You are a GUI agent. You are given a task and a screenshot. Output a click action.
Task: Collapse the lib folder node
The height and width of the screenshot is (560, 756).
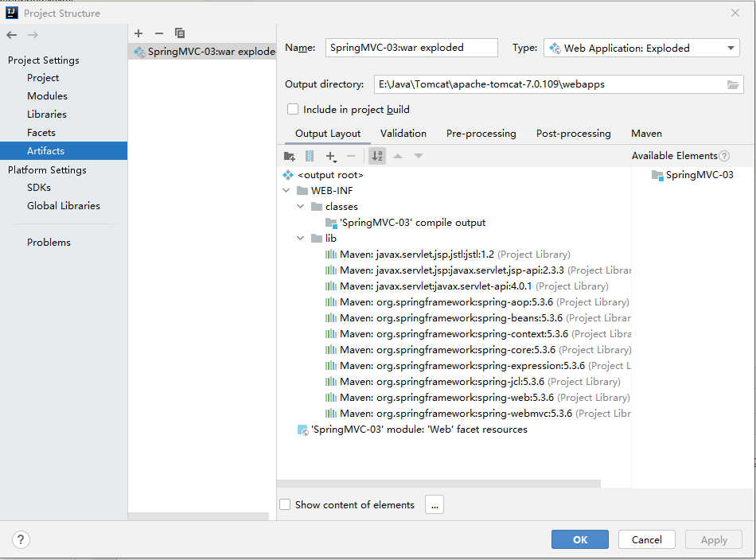[300, 239]
